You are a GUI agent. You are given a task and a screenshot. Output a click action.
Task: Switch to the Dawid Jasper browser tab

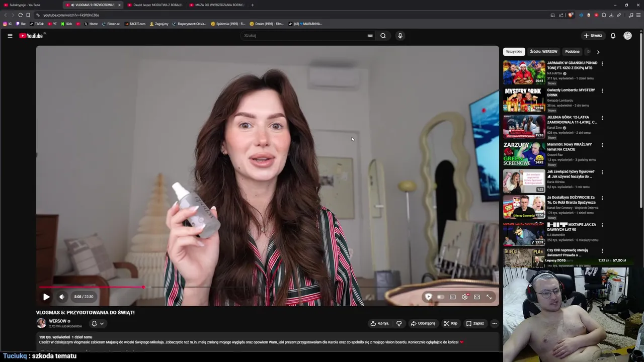154,5
